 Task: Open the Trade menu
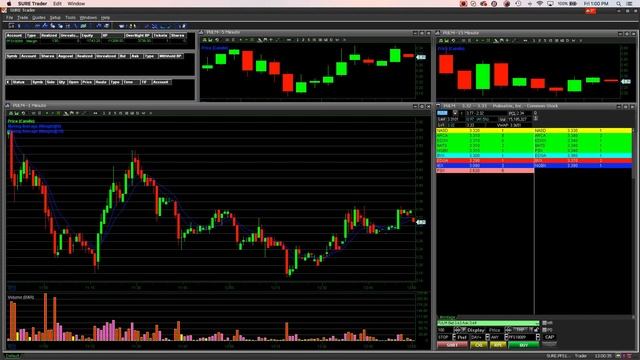[22, 18]
